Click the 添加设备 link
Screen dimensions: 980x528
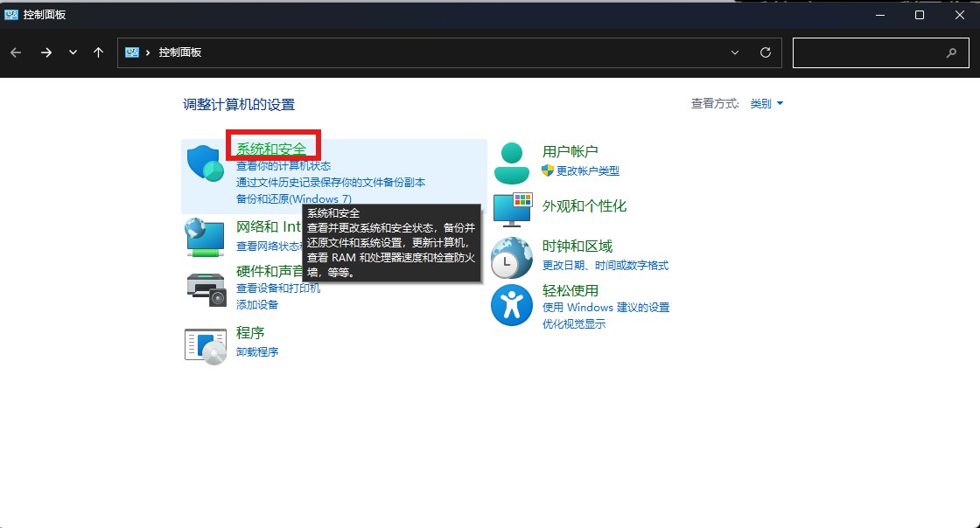257,304
